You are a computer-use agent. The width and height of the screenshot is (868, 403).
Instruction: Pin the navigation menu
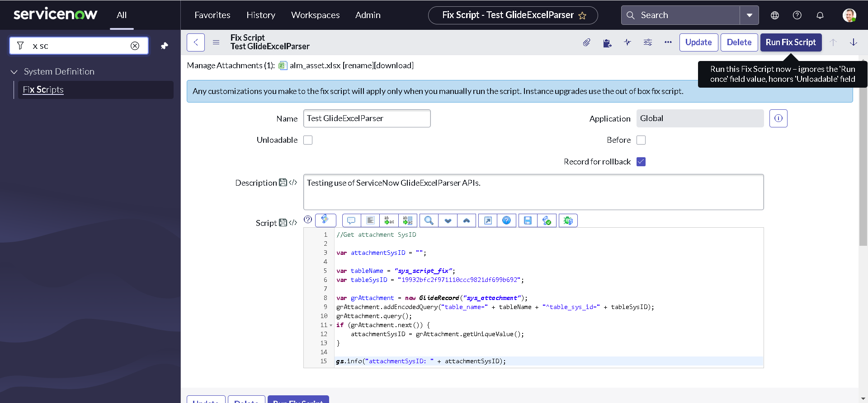tap(165, 46)
